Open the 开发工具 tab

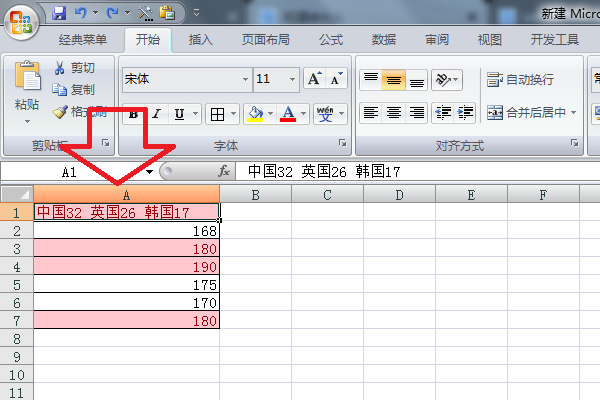tap(555, 39)
